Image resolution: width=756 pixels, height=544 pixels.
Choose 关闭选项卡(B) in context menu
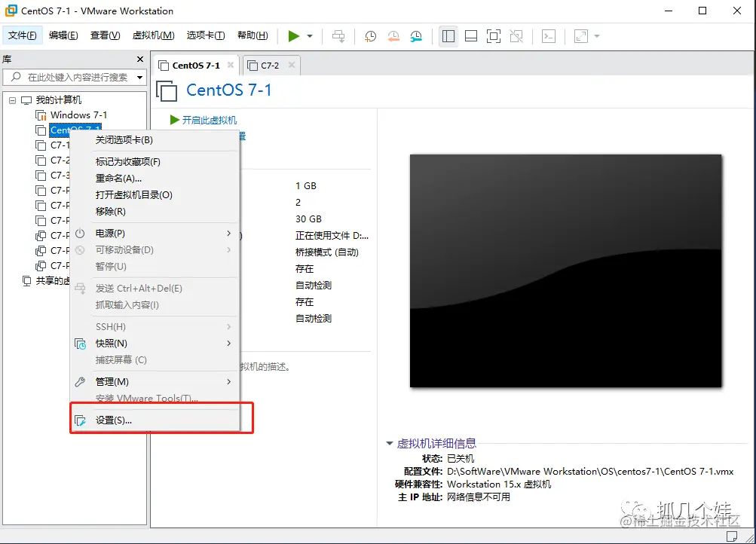pyautogui.click(x=155, y=139)
